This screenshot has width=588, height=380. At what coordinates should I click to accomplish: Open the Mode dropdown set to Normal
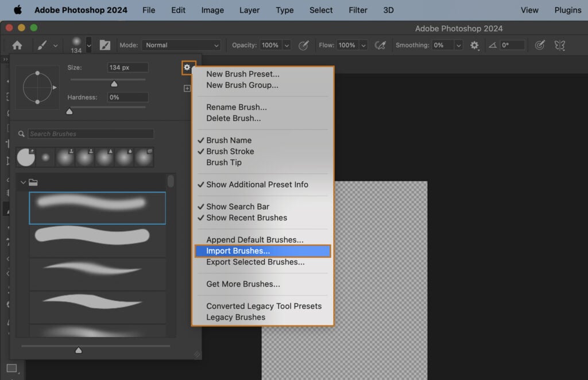pyautogui.click(x=181, y=45)
